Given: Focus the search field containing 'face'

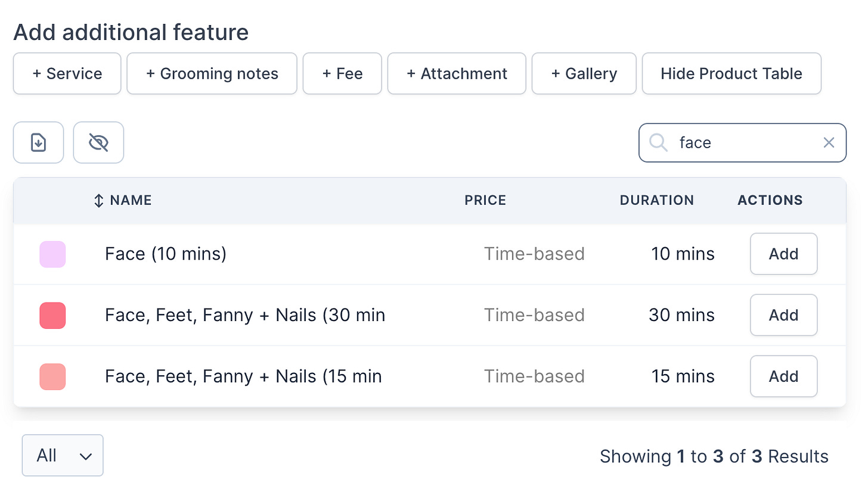Looking at the screenshot, I should pyautogui.click(x=745, y=142).
